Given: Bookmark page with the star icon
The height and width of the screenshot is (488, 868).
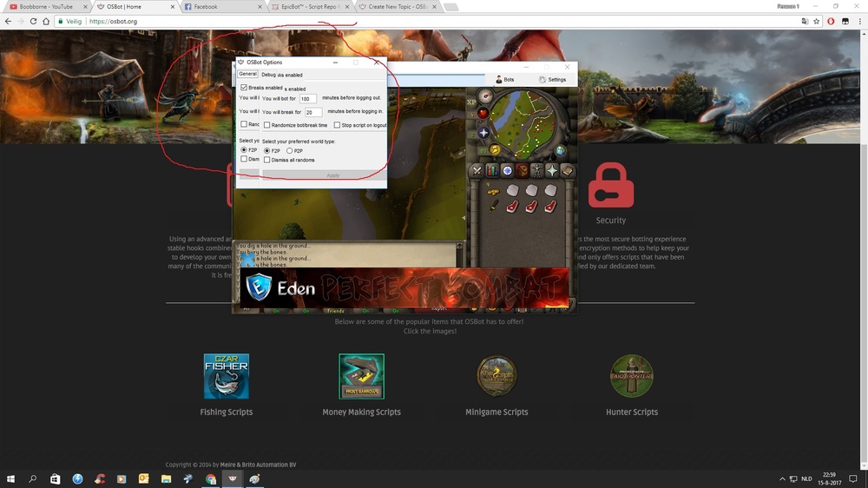Looking at the screenshot, I should pyautogui.click(x=817, y=21).
